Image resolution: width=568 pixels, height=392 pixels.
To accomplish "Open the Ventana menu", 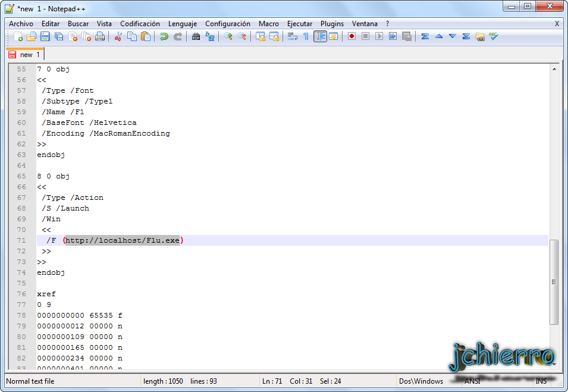I will pyautogui.click(x=365, y=24).
